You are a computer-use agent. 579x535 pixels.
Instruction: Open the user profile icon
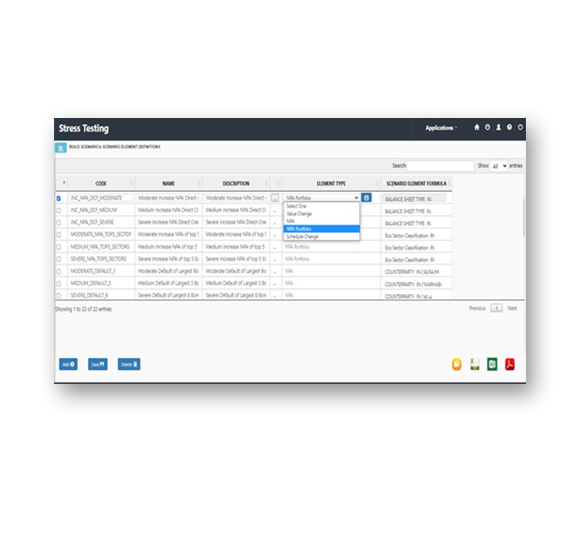[x=498, y=127]
